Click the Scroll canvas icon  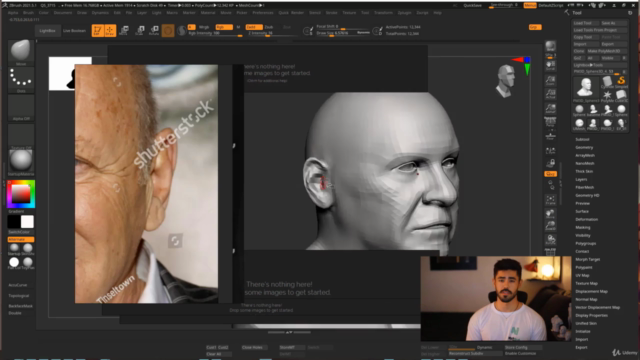551,66
